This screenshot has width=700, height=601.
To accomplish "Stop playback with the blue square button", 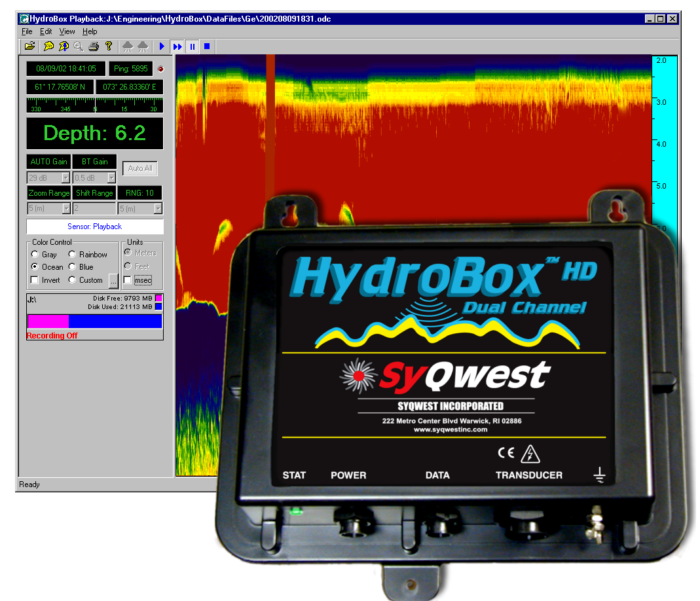I will click(207, 46).
